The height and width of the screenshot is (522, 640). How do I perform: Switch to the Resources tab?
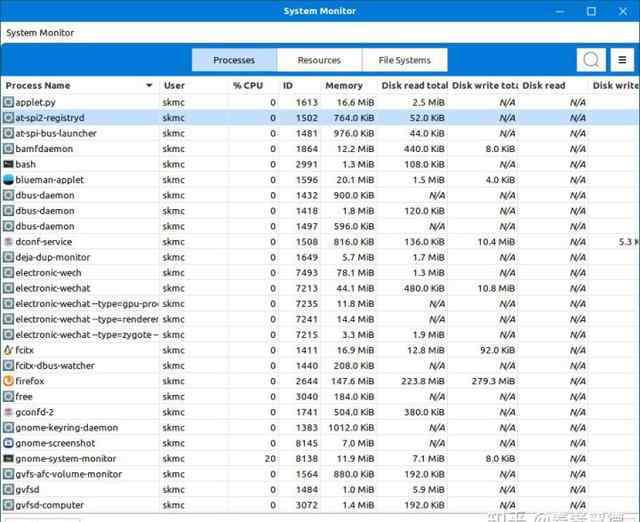(x=319, y=60)
